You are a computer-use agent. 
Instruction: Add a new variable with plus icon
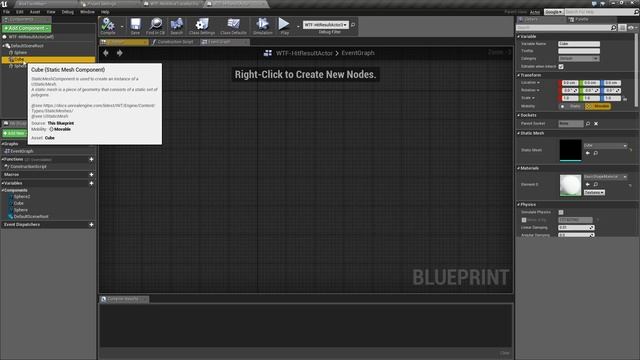point(91,184)
